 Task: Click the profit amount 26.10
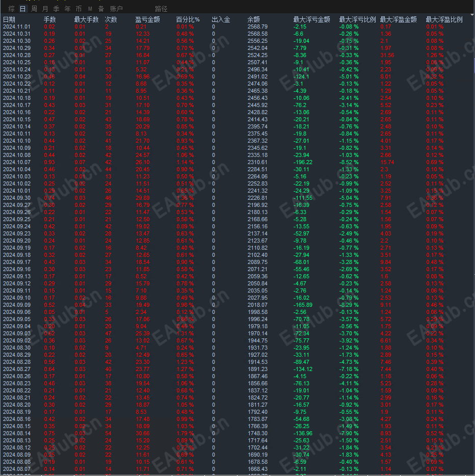143,163
